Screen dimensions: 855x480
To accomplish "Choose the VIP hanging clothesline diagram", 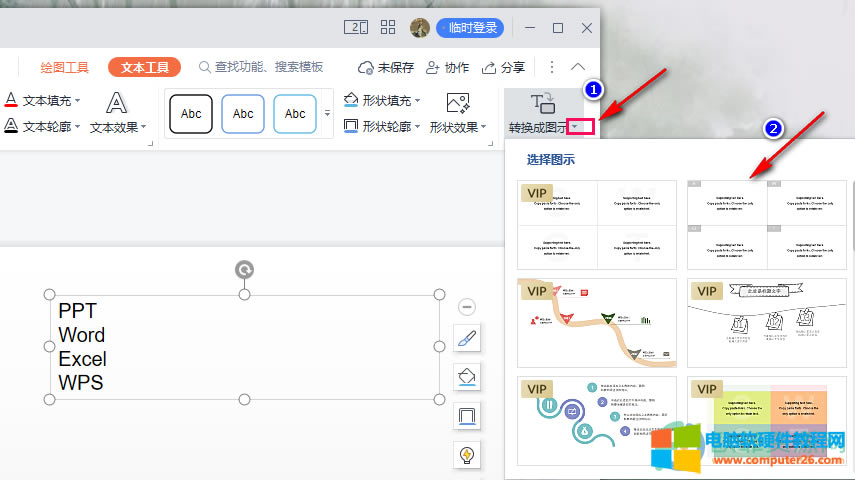I will (x=767, y=323).
